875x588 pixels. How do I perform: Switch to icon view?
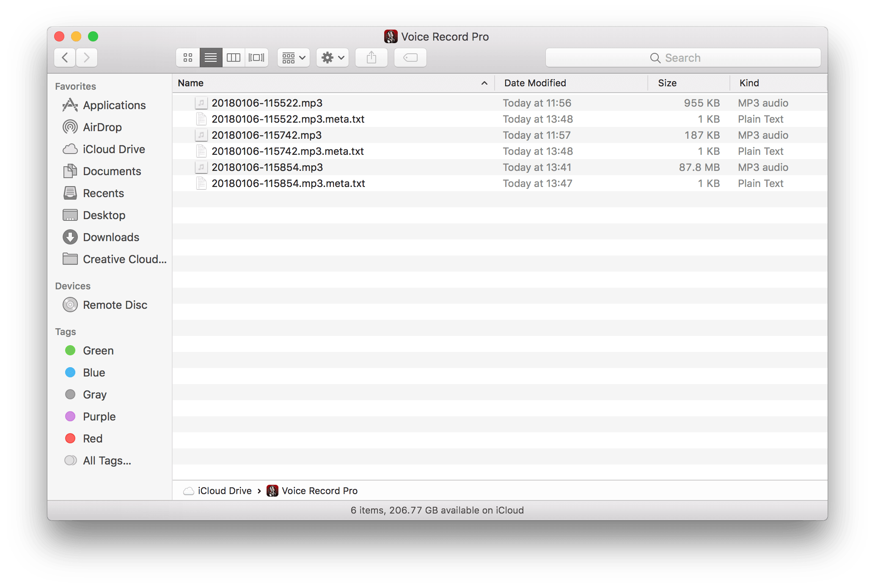(x=188, y=58)
